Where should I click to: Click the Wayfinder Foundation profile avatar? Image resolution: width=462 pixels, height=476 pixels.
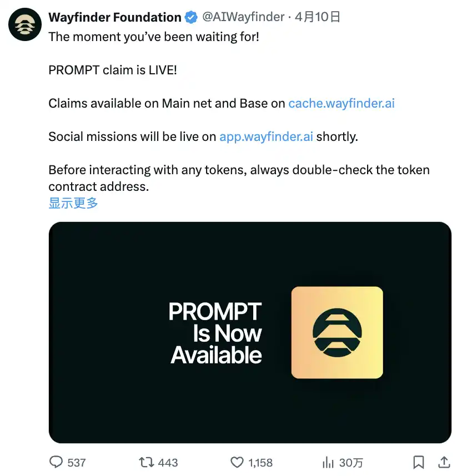point(26,25)
